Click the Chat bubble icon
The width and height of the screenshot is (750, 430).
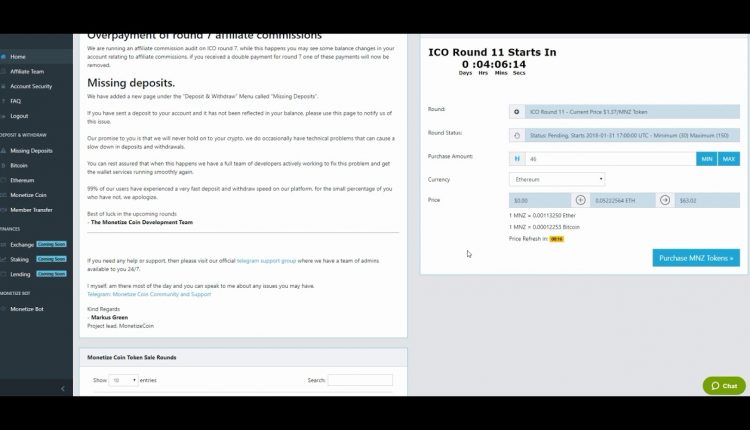(x=715, y=386)
